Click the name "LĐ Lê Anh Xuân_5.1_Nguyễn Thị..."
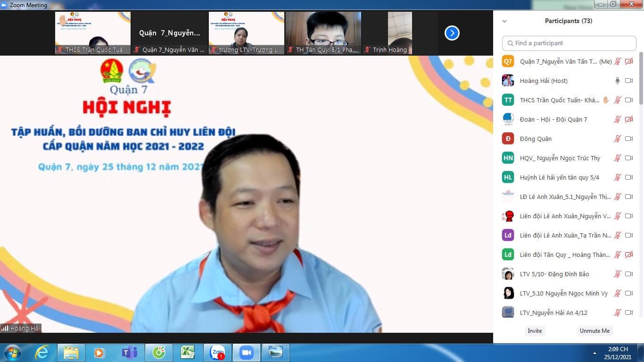 click(565, 197)
